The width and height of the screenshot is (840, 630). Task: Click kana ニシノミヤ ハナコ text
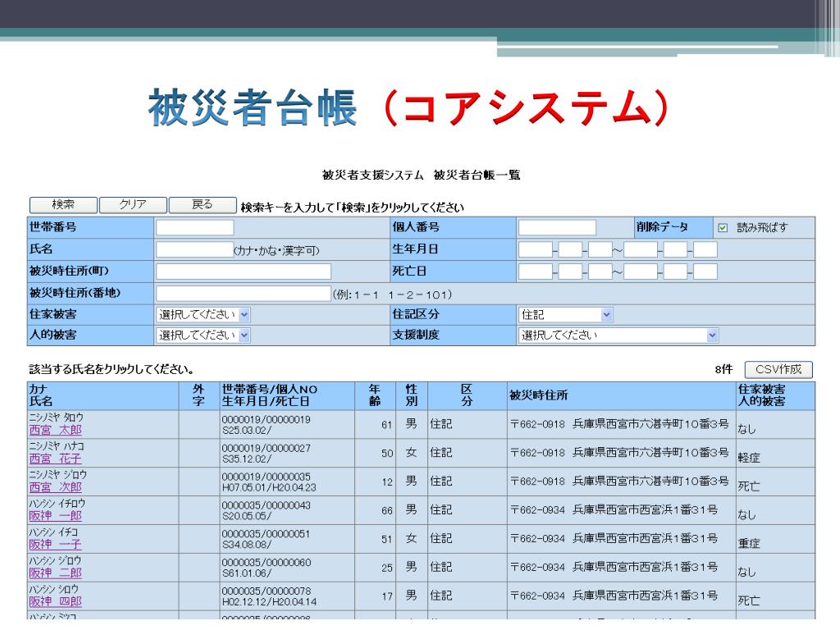click(x=57, y=446)
